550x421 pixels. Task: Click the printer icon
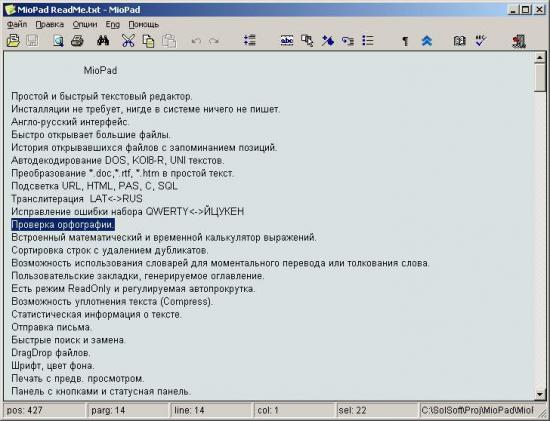coord(77,41)
